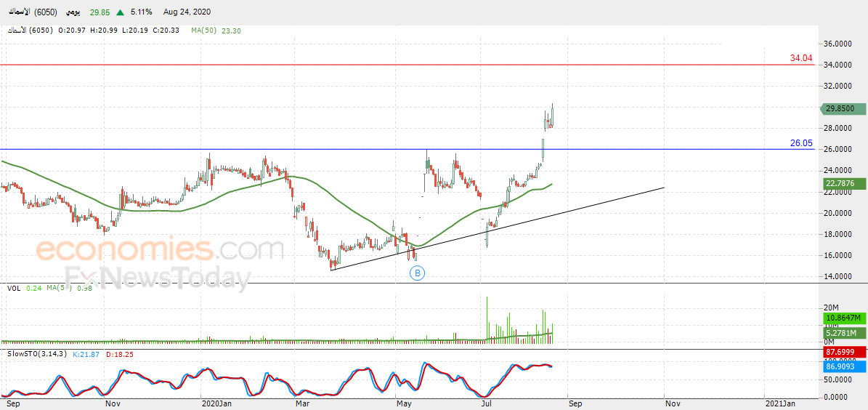Click the Mar time axis label
868x410 pixels.
[x=302, y=404]
